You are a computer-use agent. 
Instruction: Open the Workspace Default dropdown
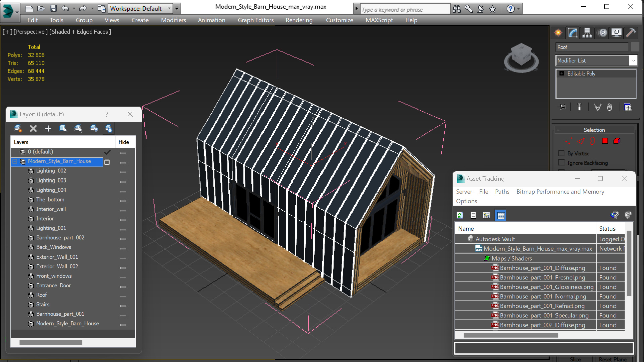click(x=169, y=8)
